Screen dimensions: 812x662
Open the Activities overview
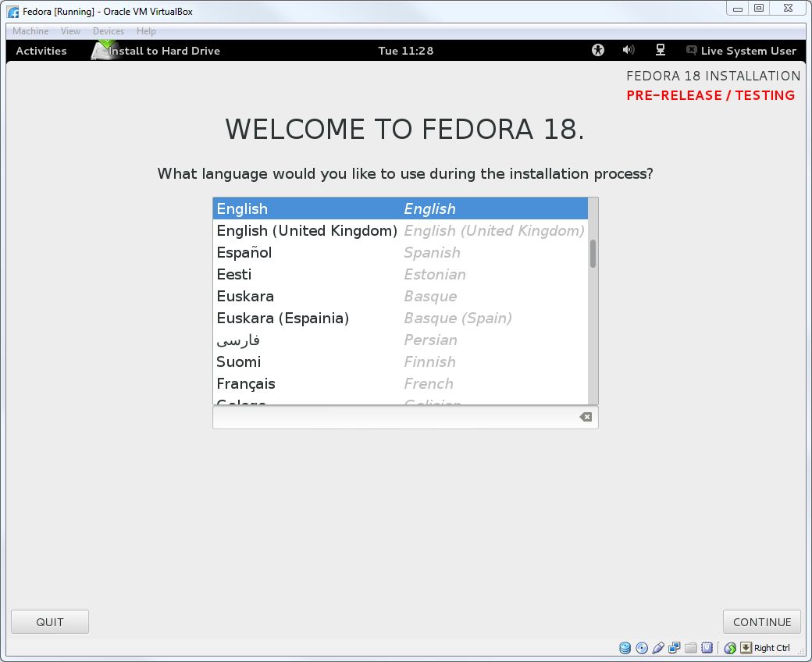(x=41, y=51)
